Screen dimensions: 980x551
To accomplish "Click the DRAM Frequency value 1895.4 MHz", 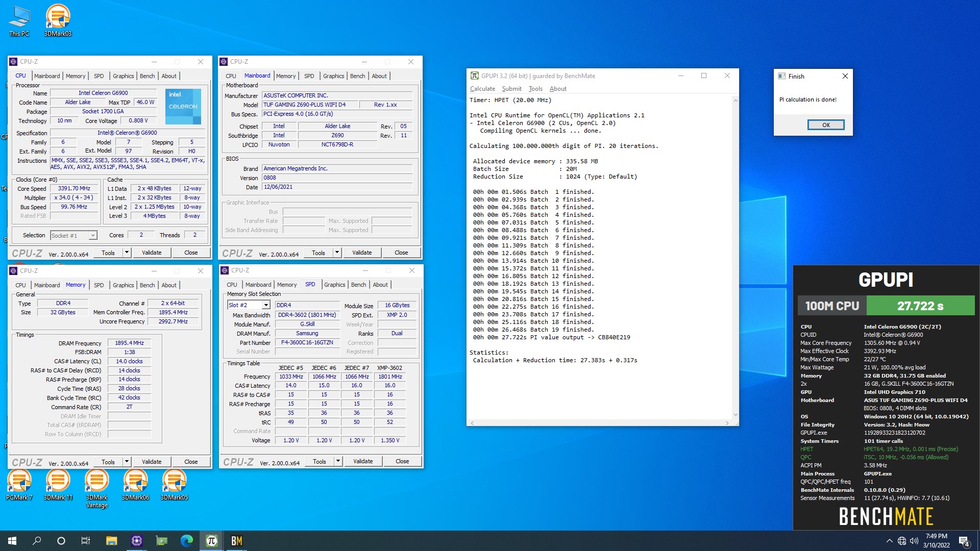I will click(129, 343).
